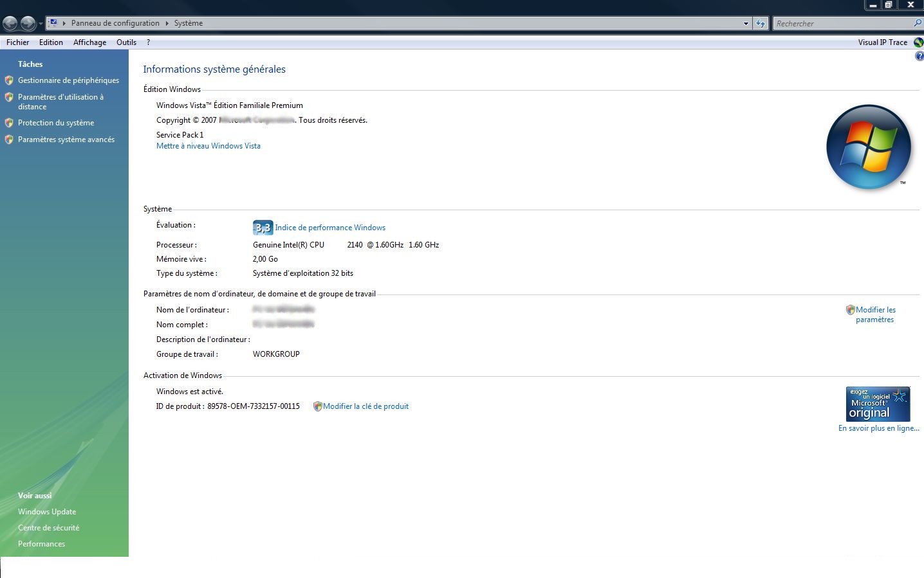Open Indice de performance Windows link
924x578 pixels.
330,228
